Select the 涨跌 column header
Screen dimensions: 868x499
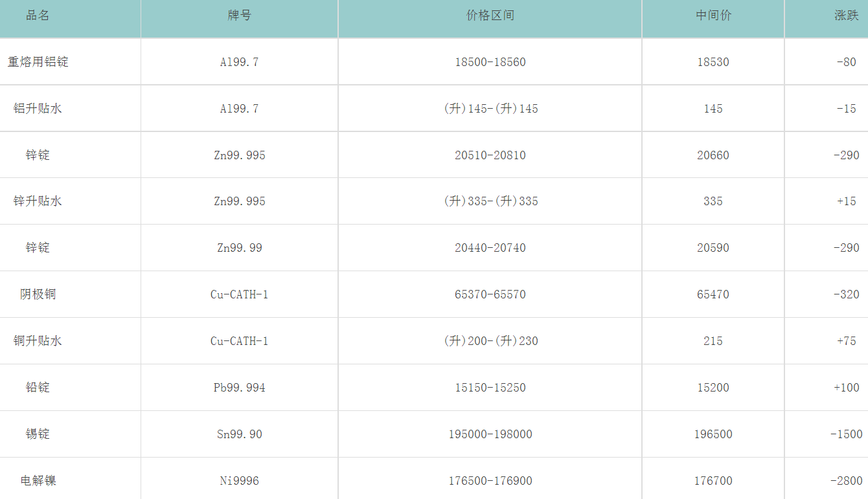846,16
